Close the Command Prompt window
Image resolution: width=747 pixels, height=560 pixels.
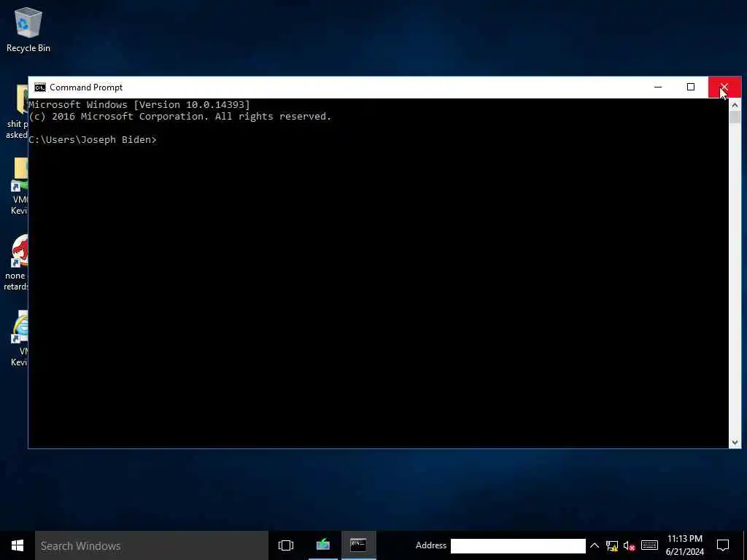click(724, 87)
